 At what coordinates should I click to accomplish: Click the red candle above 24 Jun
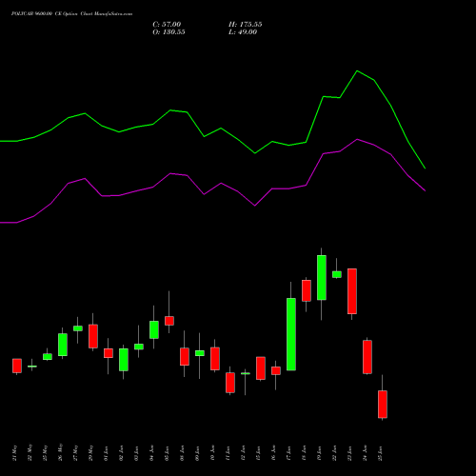pyautogui.click(x=367, y=357)
